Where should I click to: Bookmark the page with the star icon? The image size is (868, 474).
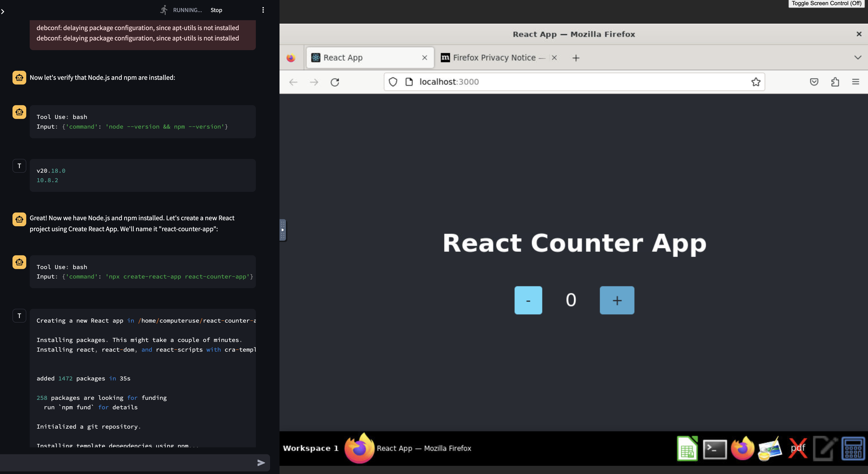756,82
